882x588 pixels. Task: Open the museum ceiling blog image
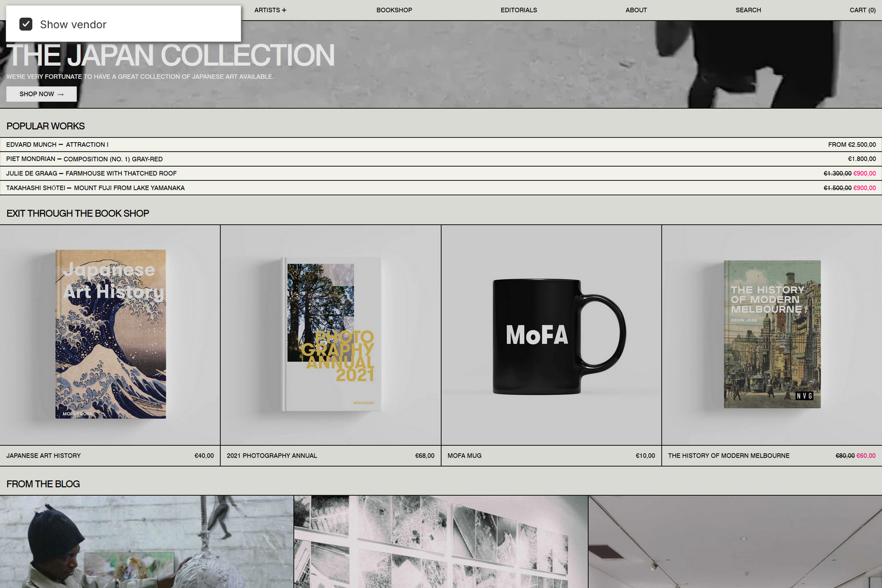tap(735, 541)
